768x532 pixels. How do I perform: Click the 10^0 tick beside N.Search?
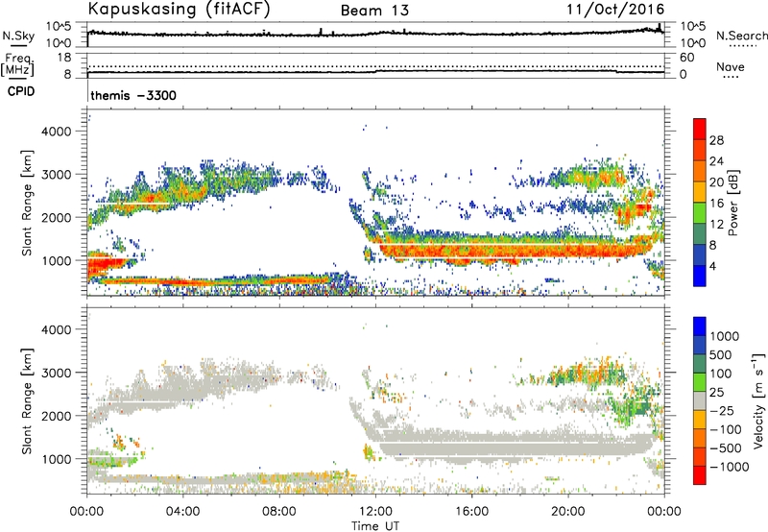point(693,43)
